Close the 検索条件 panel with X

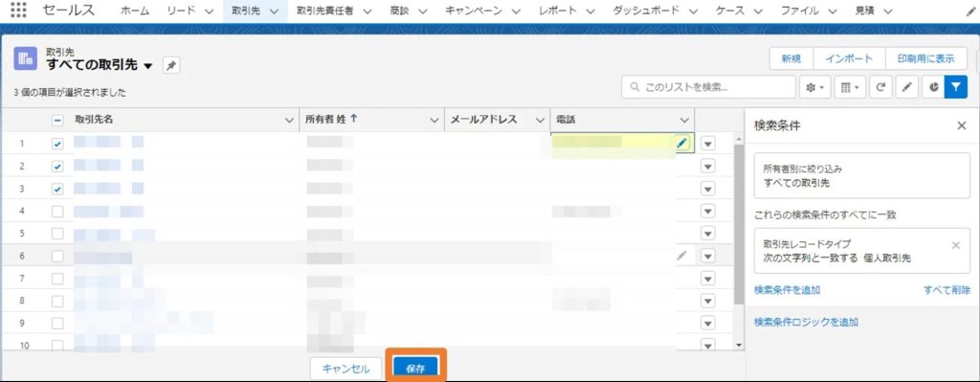tap(961, 125)
